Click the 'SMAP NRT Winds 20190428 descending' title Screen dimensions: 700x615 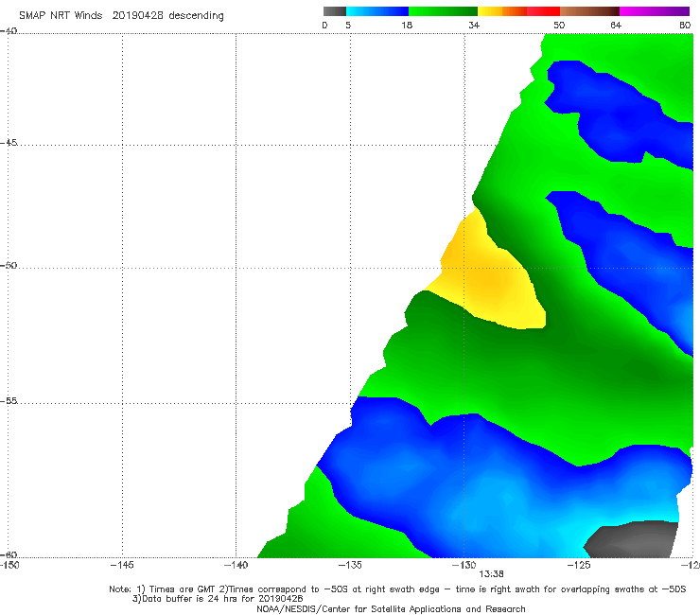tap(121, 16)
